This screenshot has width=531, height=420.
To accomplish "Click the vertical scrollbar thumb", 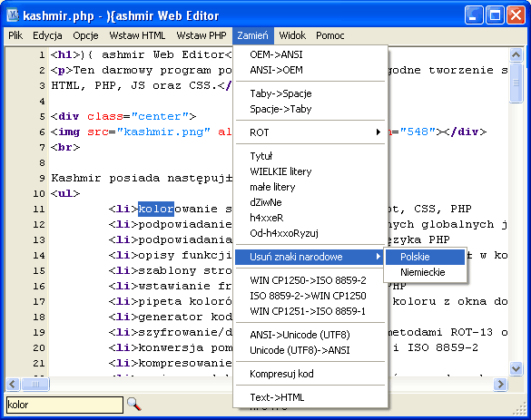I will click(x=516, y=83).
